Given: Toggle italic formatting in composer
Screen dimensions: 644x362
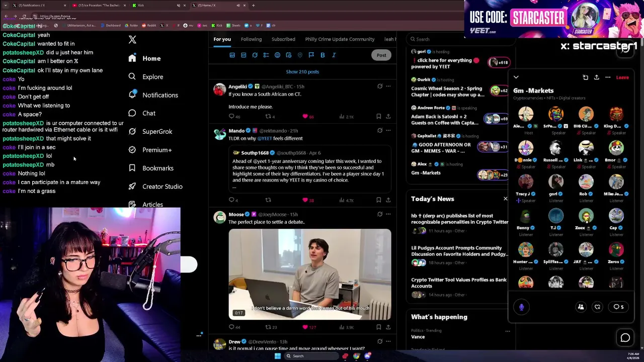Looking at the screenshot, I should [x=334, y=55].
